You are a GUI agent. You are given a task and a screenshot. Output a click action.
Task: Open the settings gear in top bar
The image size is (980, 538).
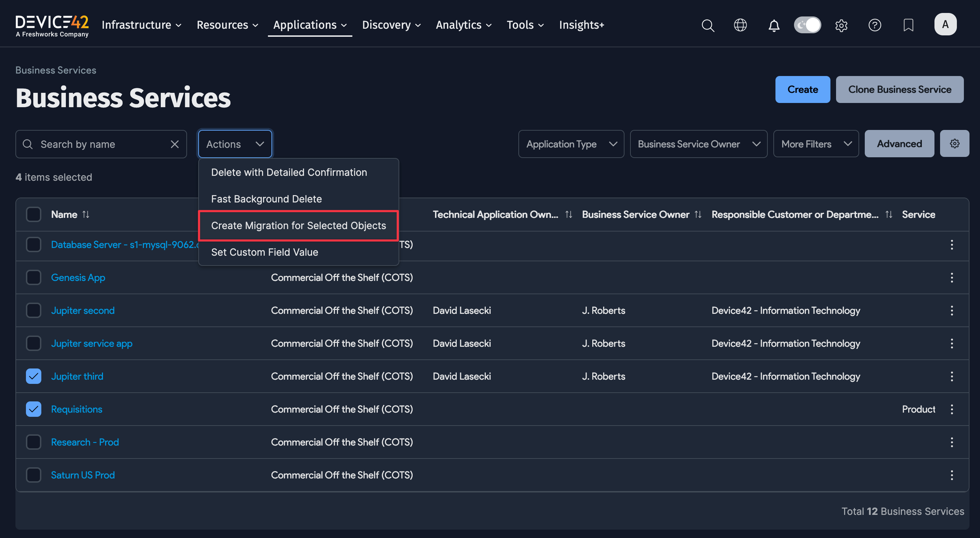[841, 25]
